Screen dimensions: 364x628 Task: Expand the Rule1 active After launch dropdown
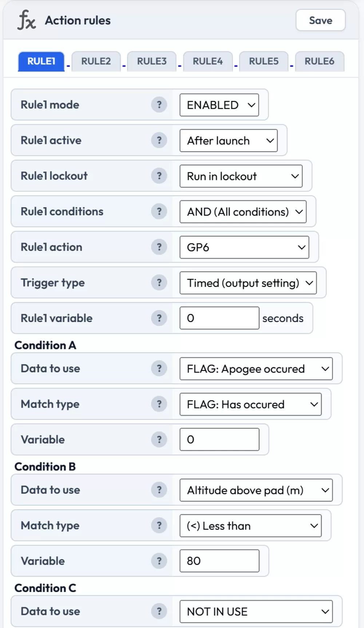(x=229, y=141)
